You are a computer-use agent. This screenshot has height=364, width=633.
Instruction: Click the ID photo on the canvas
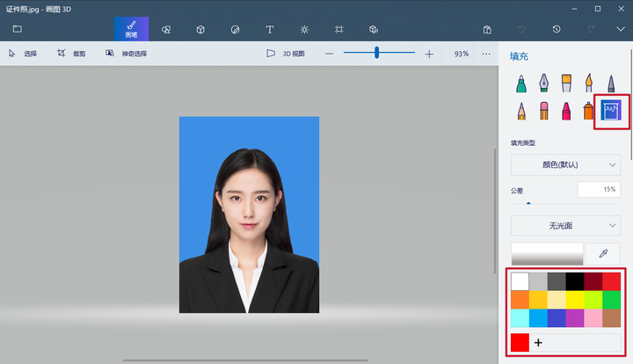(249, 215)
